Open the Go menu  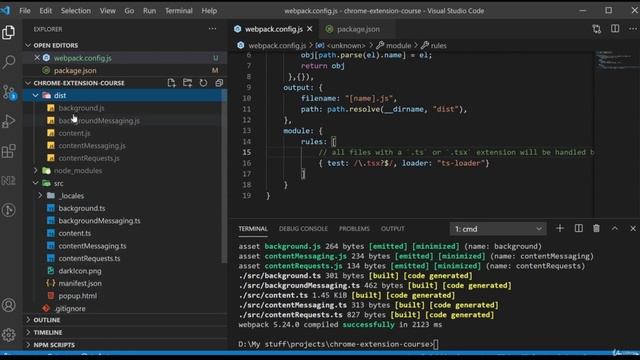pos(129,11)
